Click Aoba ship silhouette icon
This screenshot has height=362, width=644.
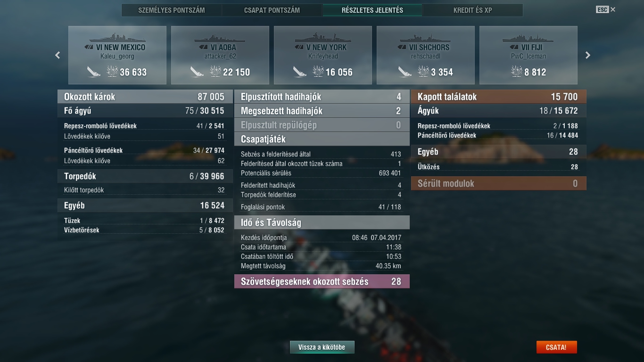click(x=220, y=38)
